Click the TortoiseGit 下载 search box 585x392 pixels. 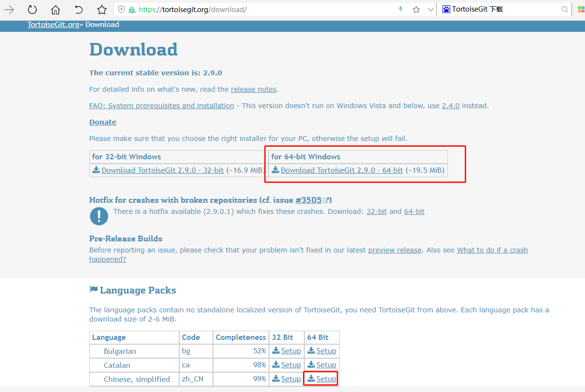click(x=505, y=9)
